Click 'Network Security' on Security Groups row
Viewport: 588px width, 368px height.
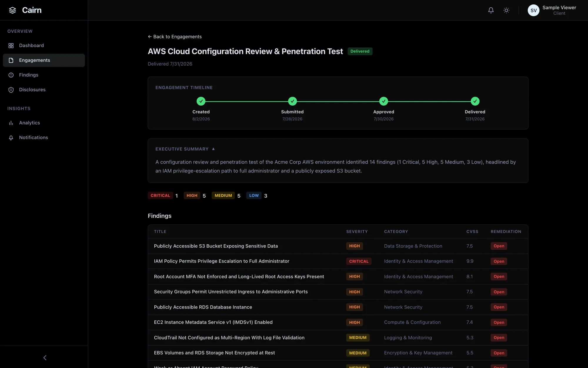pyautogui.click(x=403, y=292)
